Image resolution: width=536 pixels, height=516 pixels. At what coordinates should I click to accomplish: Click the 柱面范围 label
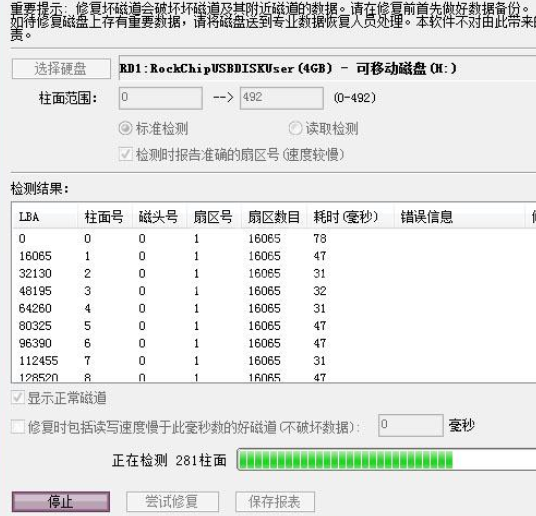pyautogui.click(x=68, y=98)
